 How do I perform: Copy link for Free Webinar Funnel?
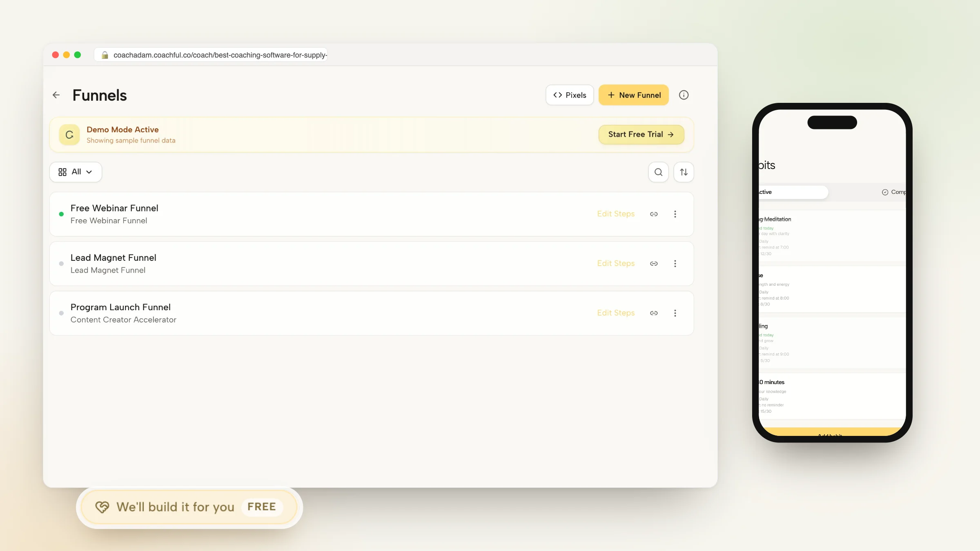pos(654,214)
